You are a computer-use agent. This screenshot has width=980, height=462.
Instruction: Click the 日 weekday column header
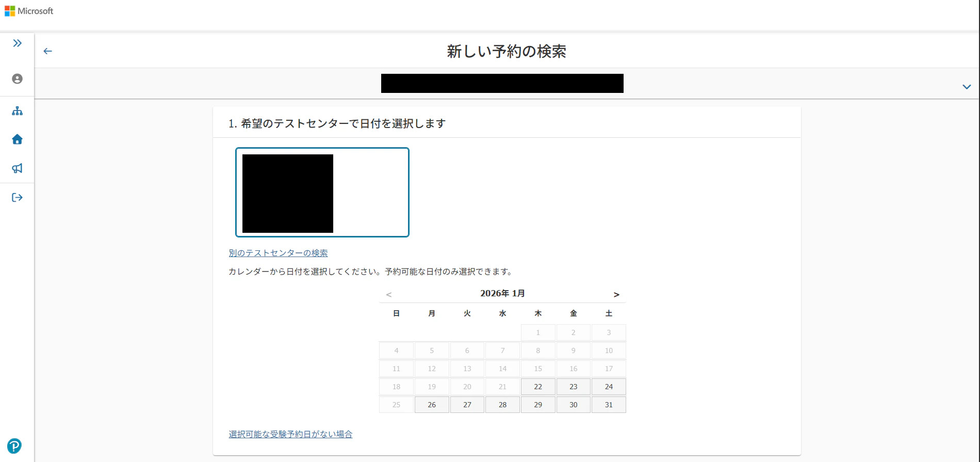point(396,313)
